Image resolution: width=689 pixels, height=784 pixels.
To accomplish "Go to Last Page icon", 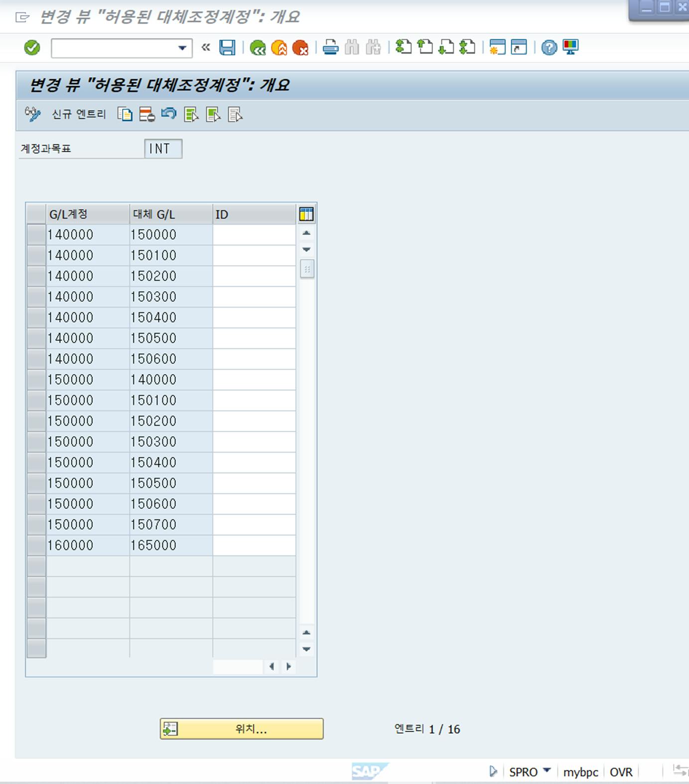I will [467, 47].
